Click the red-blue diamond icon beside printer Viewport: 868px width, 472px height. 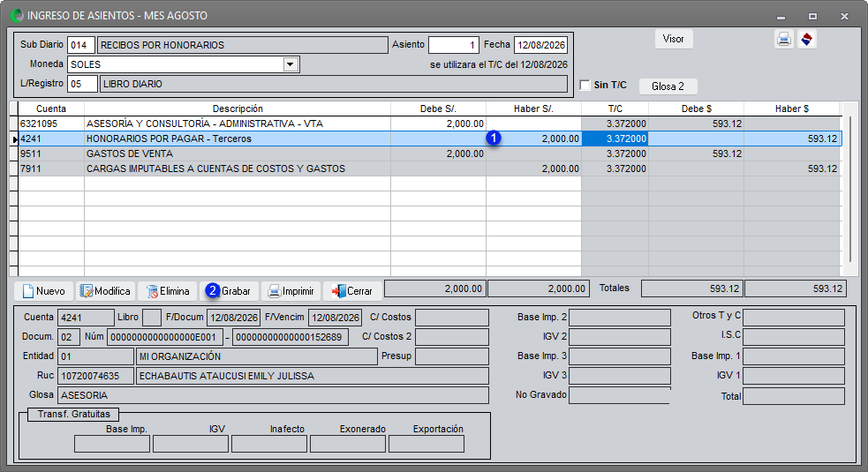[806, 40]
